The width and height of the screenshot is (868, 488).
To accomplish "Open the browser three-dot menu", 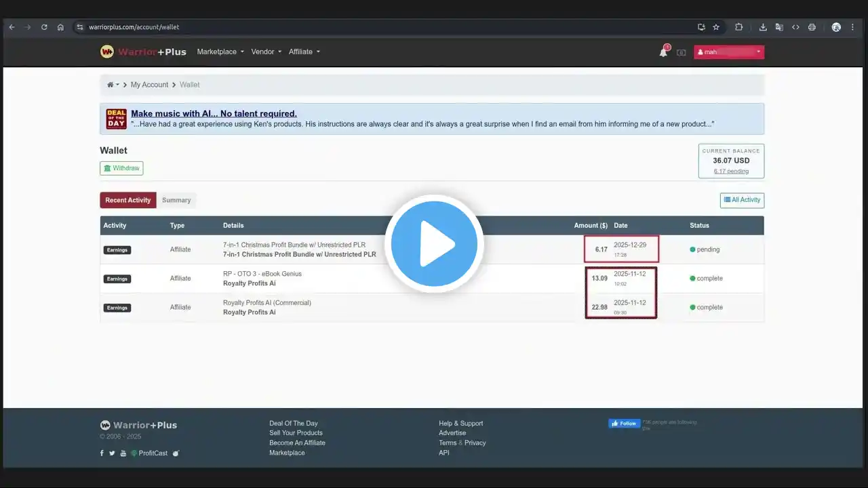I will [x=852, y=27].
